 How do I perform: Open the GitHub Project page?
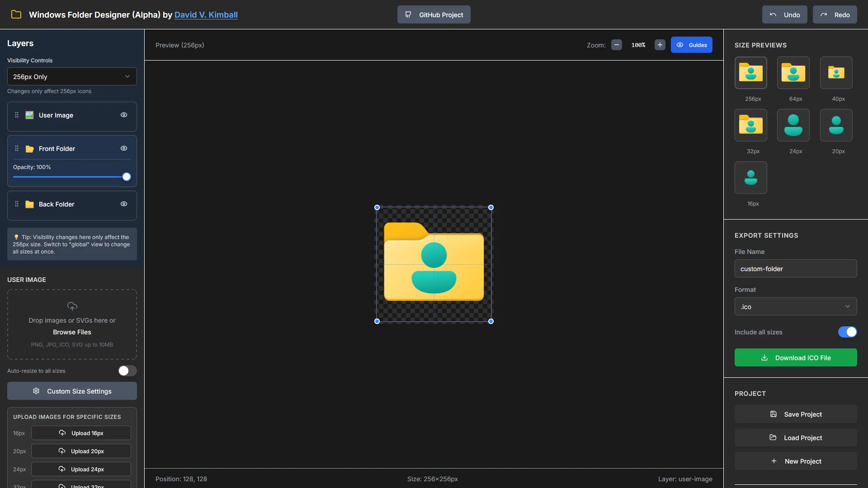(x=434, y=14)
